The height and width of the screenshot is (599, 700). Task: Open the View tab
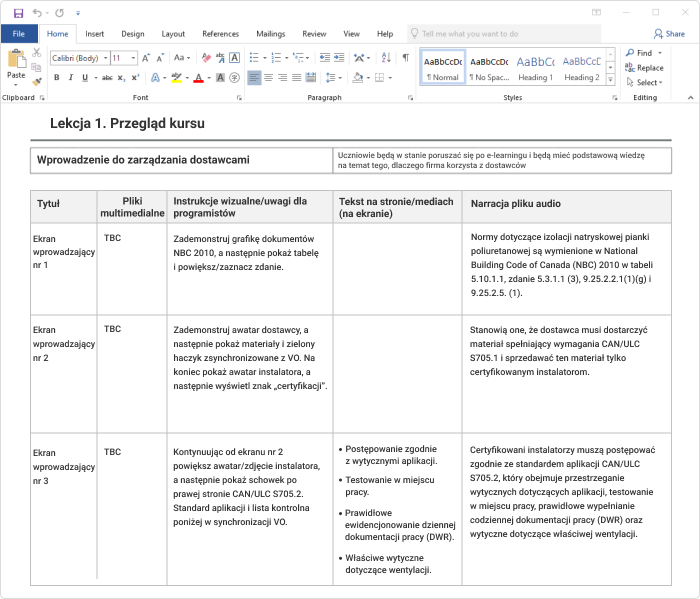351,34
